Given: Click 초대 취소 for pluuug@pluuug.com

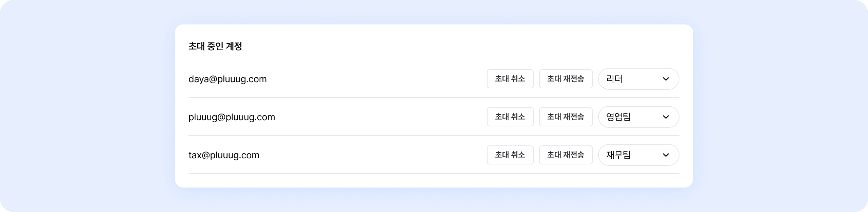Looking at the screenshot, I should click(510, 117).
